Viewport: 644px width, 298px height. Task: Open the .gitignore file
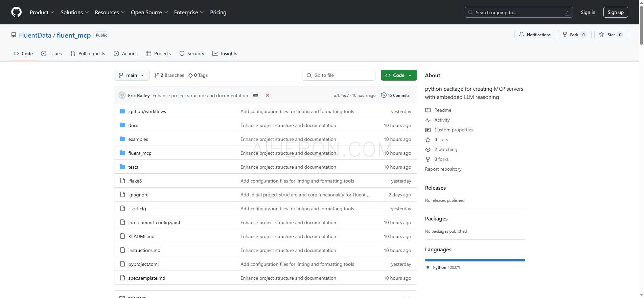[138, 195]
